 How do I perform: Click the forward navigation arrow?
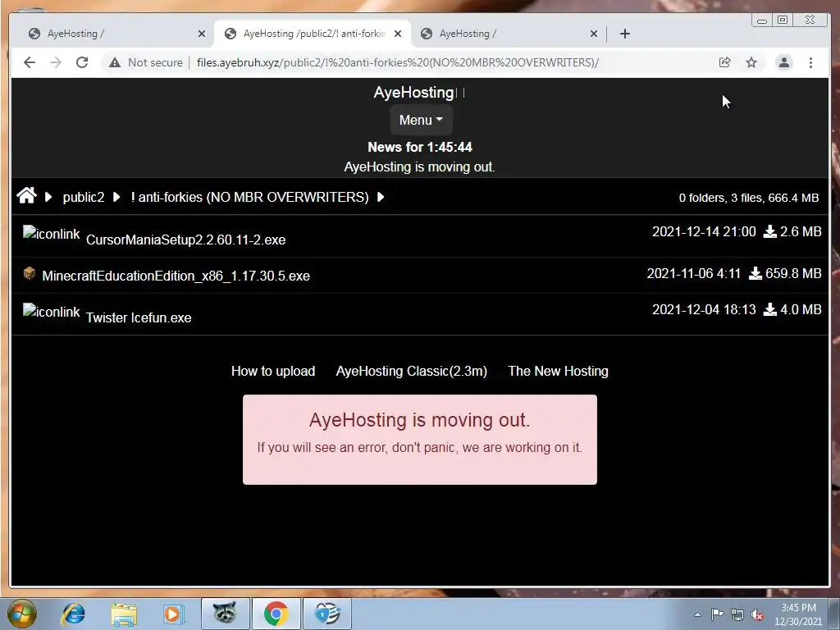tap(56, 62)
